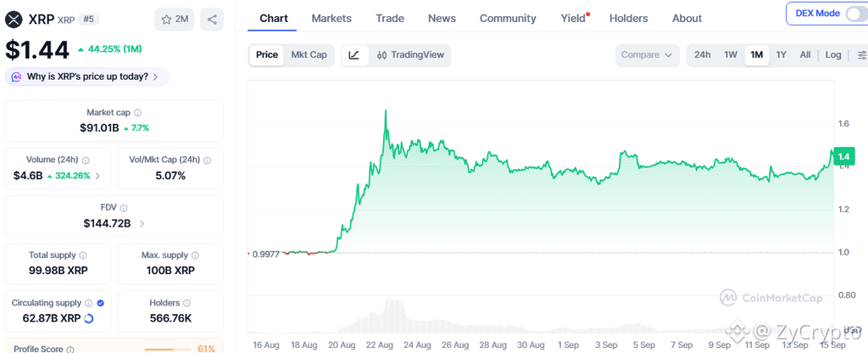Viewport: 868px width, 353px height.
Task: Toggle DEX Mode switch
Action: [x=854, y=14]
